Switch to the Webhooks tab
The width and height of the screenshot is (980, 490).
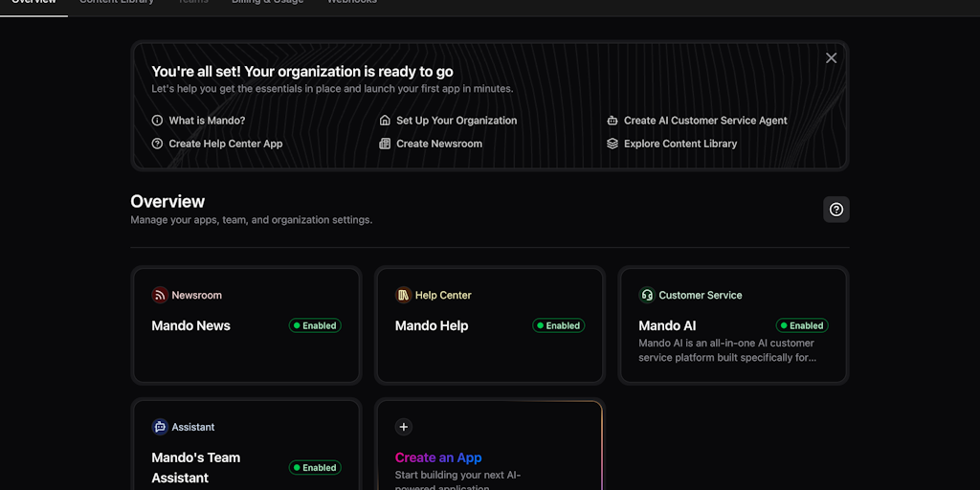352,3
